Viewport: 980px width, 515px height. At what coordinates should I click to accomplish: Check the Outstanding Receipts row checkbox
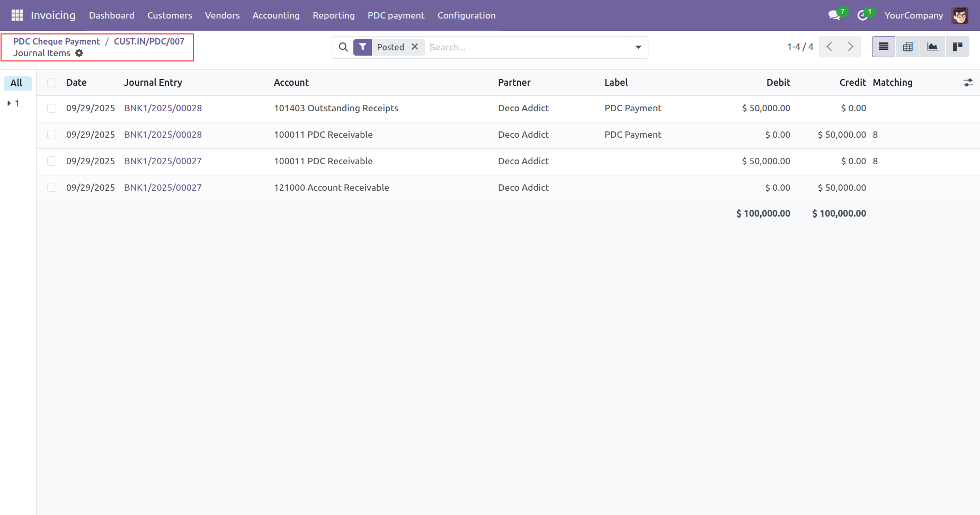(x=51, y=108)
